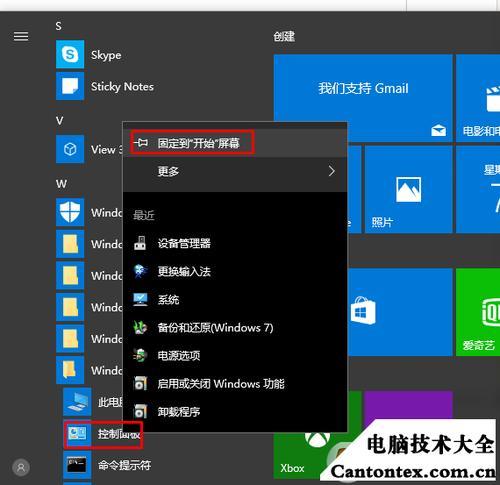Open the Skype app icon

click(70, 54)
